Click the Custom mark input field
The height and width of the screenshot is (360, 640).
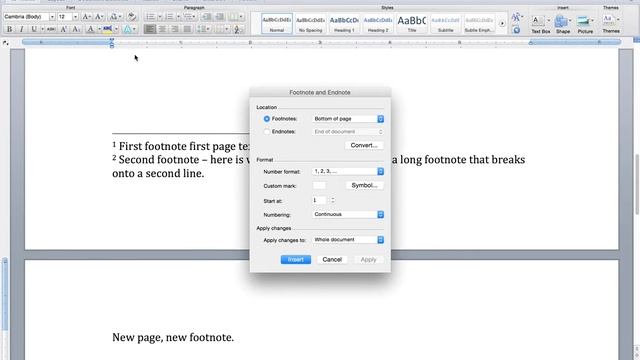pyautogui.click(x=319, y=186)
